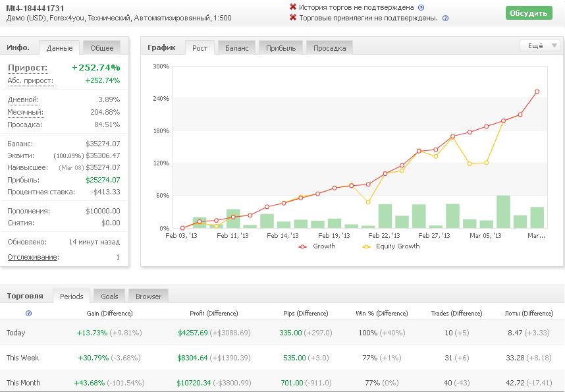Click the +252.74% Прирост value
This screenshot has height=392, width=565.
[x=96, y=68]
